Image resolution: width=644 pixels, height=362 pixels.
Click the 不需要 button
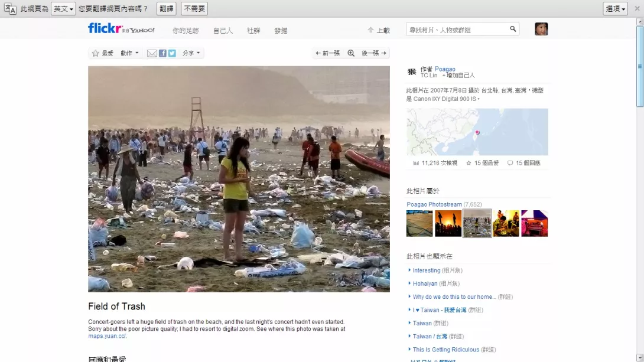point(194,9)
